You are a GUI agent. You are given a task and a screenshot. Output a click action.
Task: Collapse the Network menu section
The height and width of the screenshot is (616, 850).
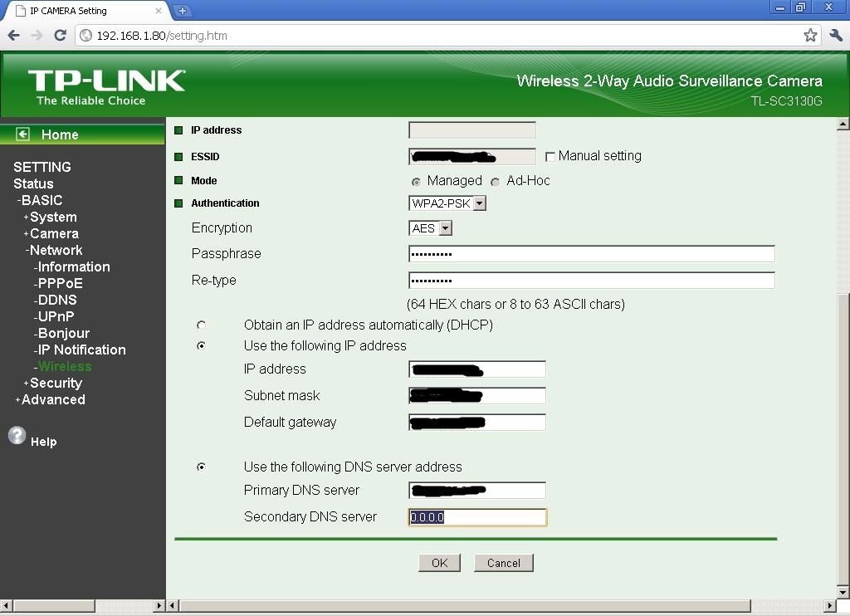pos(54,250)
